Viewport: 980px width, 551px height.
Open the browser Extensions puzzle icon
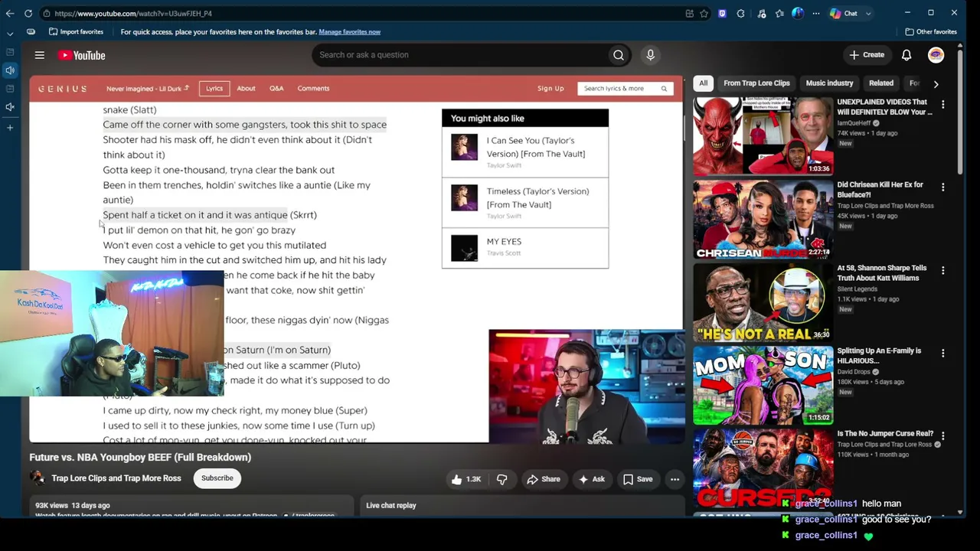point(740,13)
